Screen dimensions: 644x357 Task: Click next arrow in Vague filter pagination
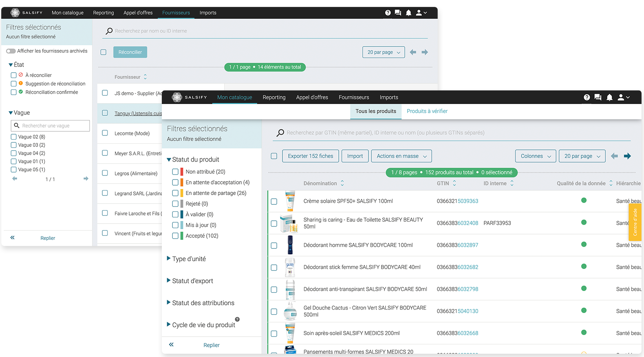click(86, 179)
